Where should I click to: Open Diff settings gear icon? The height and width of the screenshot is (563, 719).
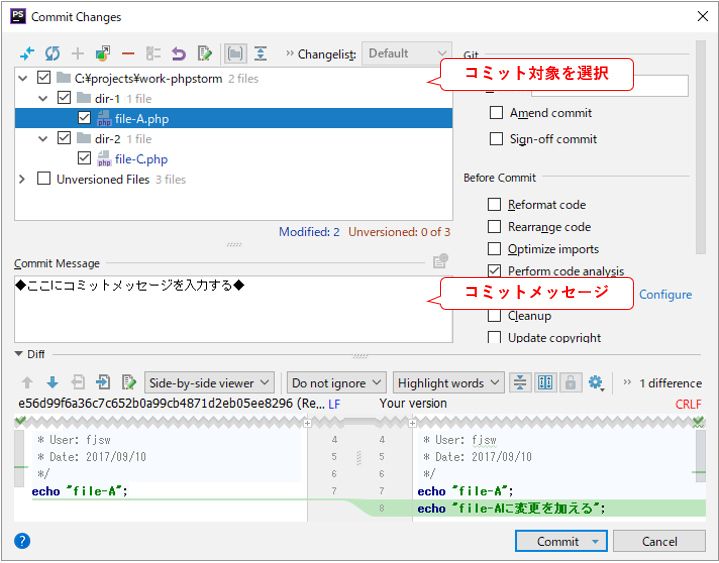pyautogui.click(x=596, y=382)
